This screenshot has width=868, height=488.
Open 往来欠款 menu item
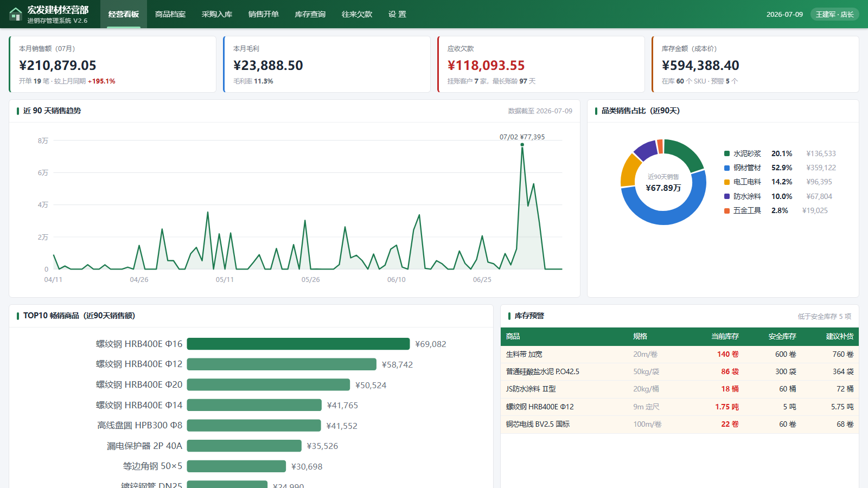[x=357, y=14]
